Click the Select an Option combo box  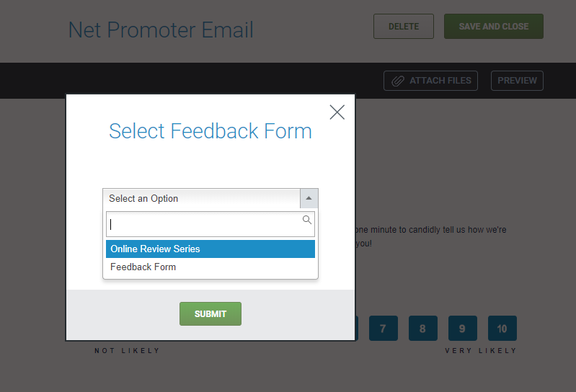pos(201,198)
